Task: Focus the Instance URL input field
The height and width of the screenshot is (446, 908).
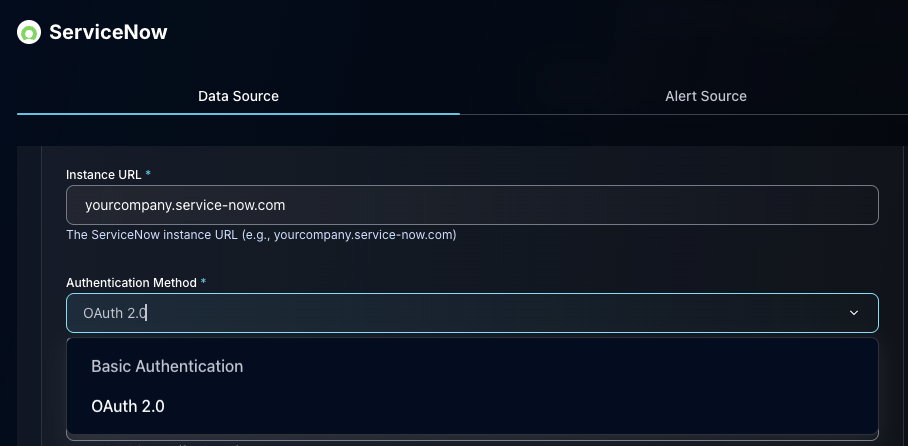Action: 472,205
